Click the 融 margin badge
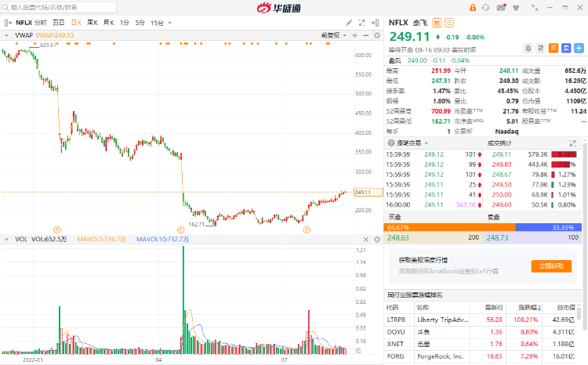 click(437, 23)
